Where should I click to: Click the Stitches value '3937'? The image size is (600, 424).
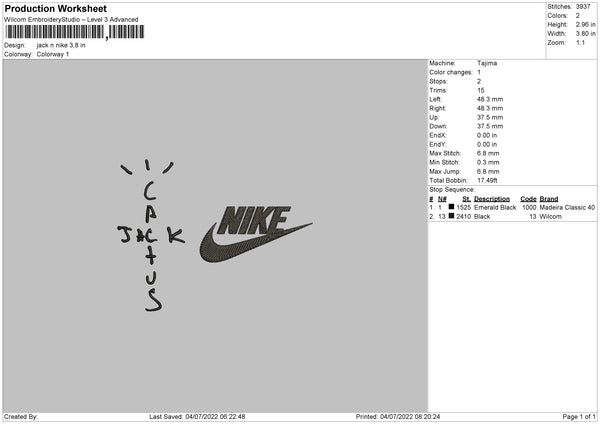583,7
